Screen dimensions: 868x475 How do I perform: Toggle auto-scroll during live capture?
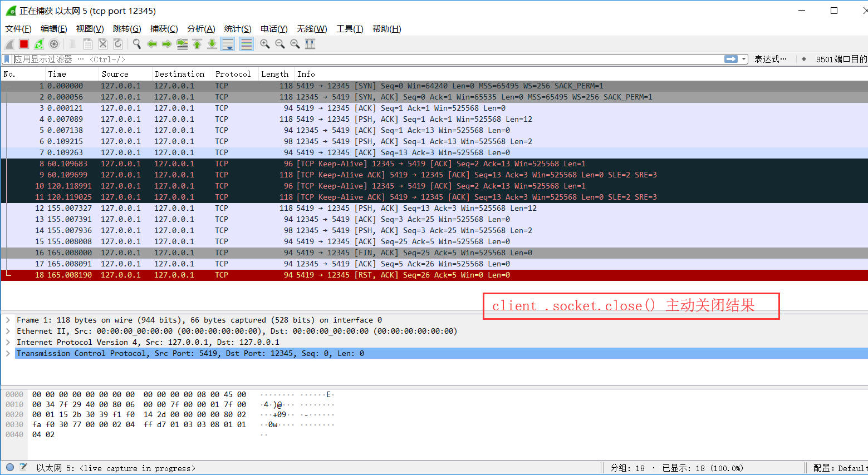227,44
